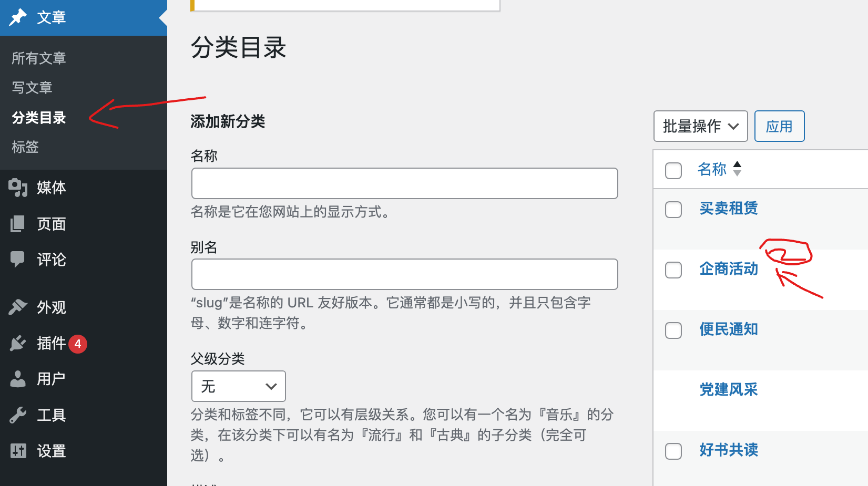Click the Plugins plug icon
868x486 pixels.
pos(18,343)
